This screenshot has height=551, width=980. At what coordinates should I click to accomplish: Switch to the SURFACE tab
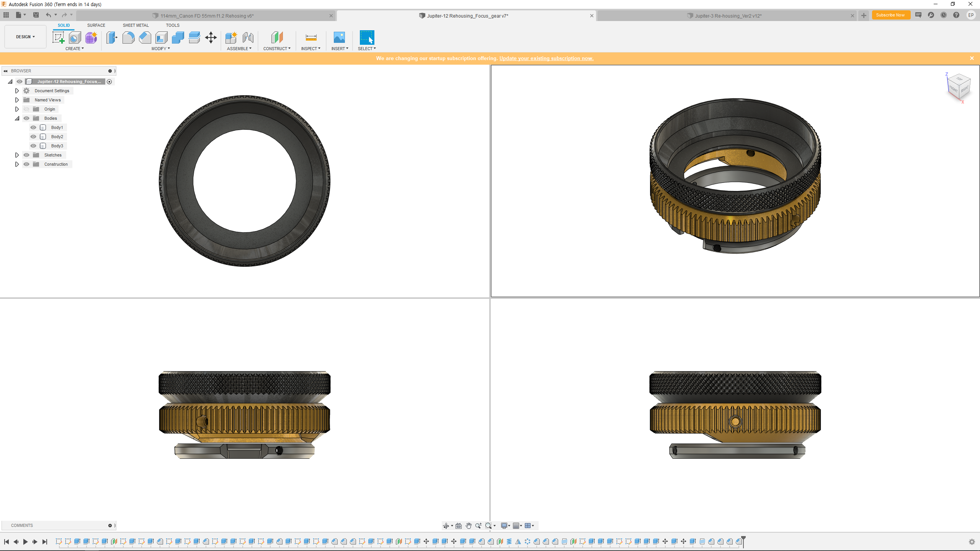(x=96, y=25)
